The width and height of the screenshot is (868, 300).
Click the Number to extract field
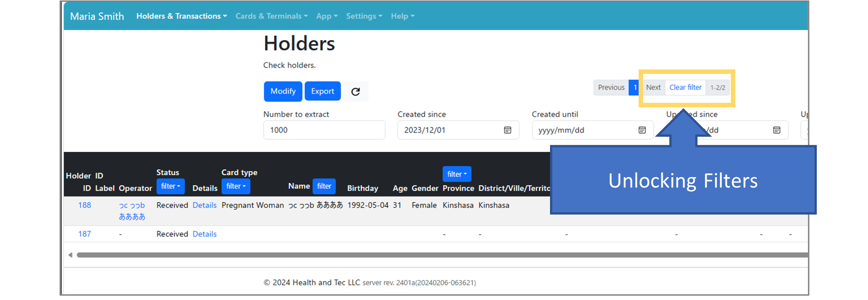pos(324,130)
